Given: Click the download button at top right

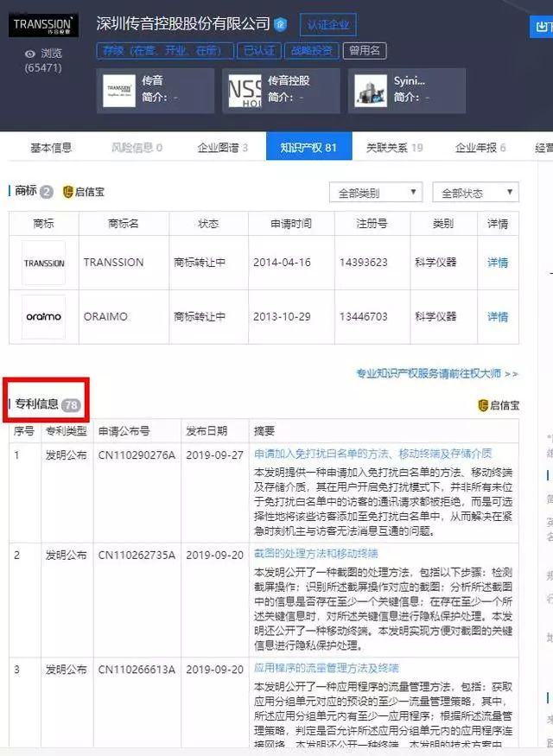Looking at the screenshot, I should click(x=541, y=27).
